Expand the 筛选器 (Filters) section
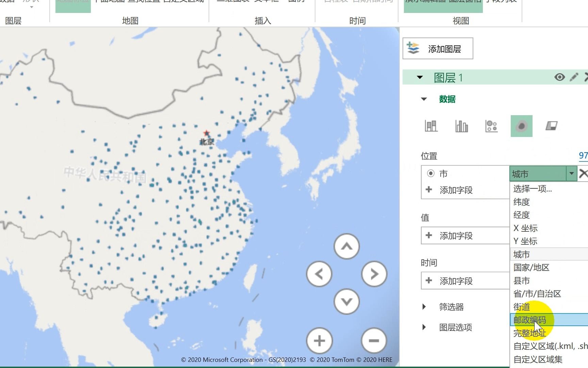The width and height of the screenshot is (588, 368). tap(424, 307)
